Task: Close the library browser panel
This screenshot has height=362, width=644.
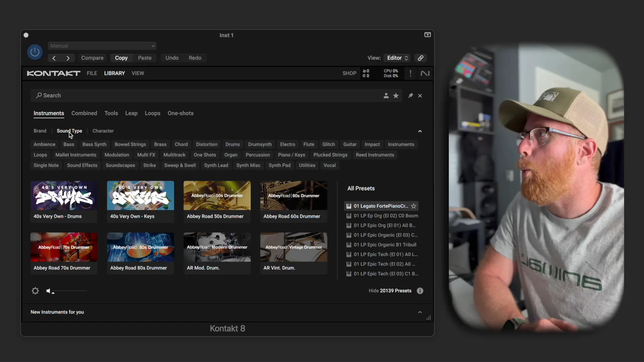Action: coord(420,96)
